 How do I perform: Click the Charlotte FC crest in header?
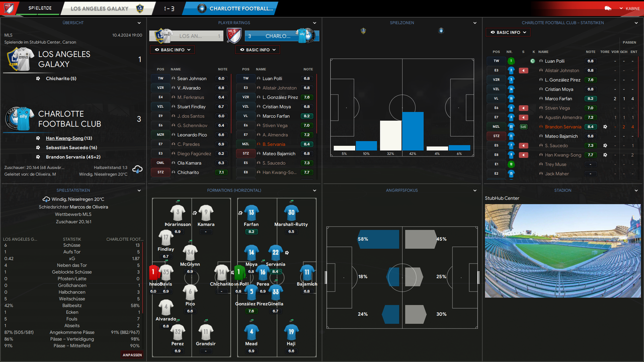coord(202,9)
